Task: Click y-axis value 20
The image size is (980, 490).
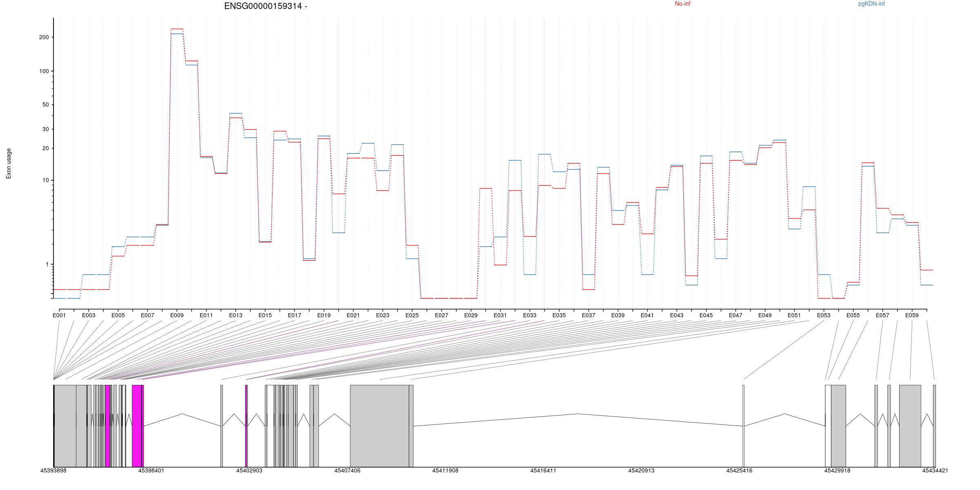Action: [45, 148]
